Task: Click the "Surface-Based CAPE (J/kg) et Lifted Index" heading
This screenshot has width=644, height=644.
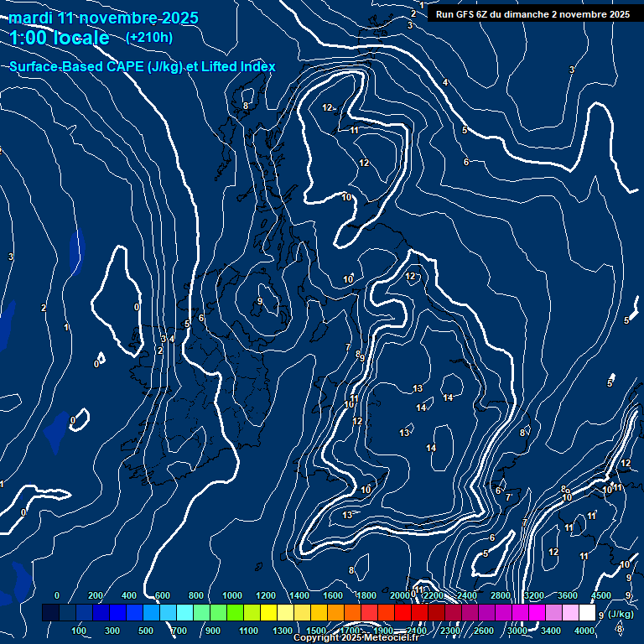Action: [x=142, y=66]
